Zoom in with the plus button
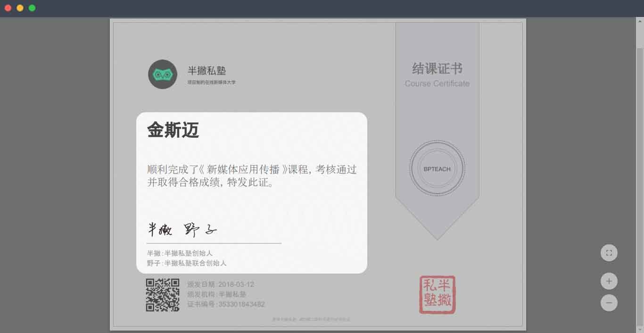The width and height of the screenshot is (644, 333). tap(609, 282)
